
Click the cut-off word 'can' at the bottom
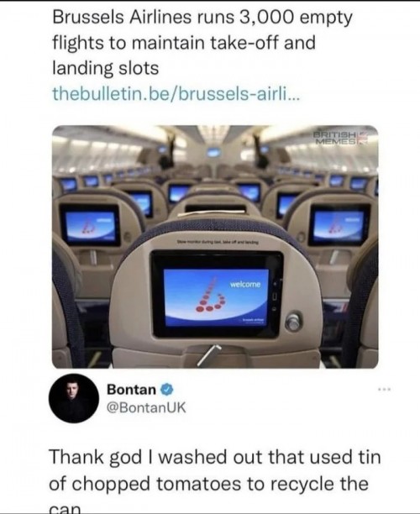(x=65, y=509)
